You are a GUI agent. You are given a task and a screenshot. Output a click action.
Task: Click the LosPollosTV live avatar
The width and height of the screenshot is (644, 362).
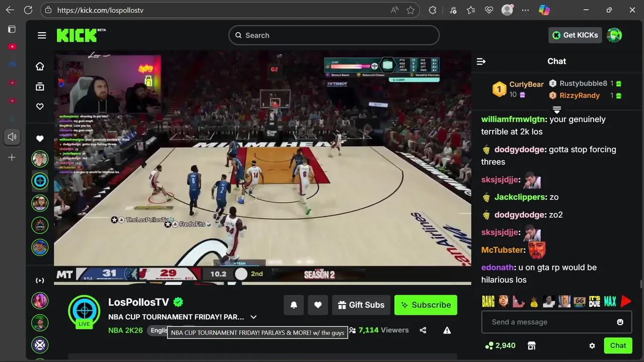[x=84, y=312]
